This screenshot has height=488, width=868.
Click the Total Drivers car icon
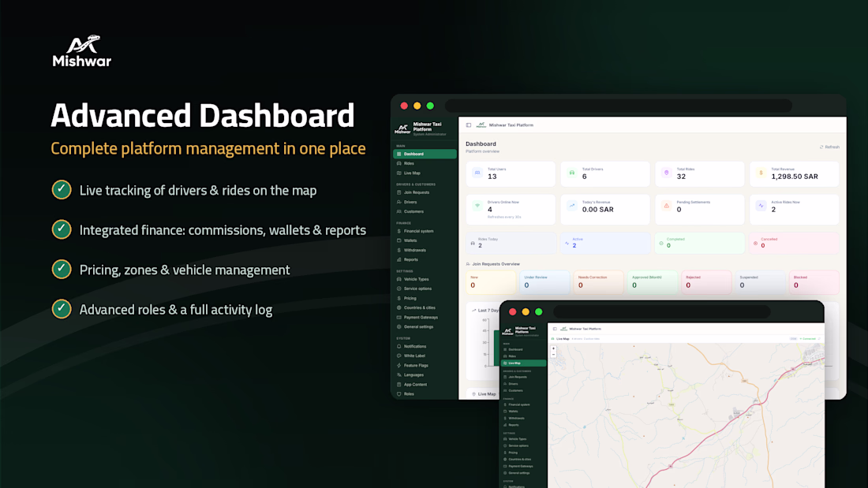[572, 173]
